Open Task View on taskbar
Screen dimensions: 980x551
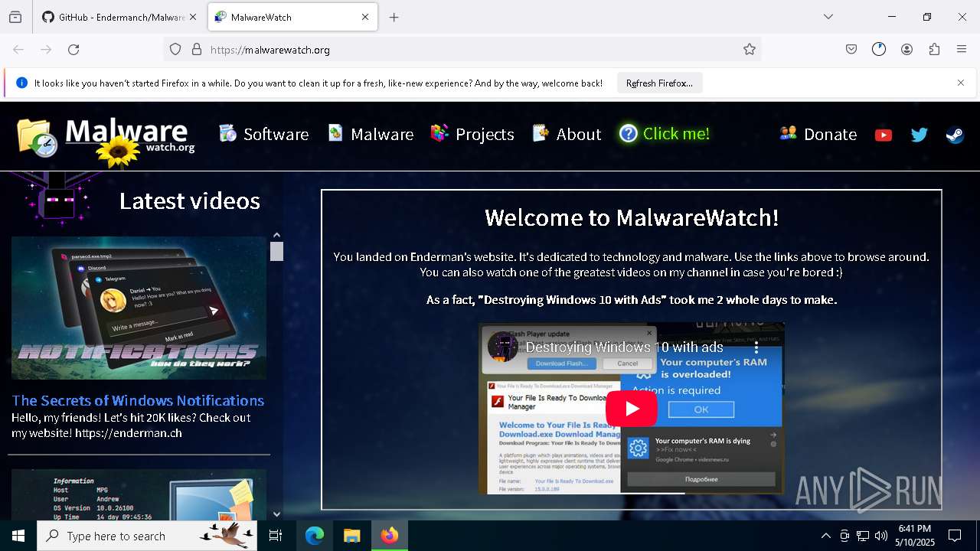[276, 536]
